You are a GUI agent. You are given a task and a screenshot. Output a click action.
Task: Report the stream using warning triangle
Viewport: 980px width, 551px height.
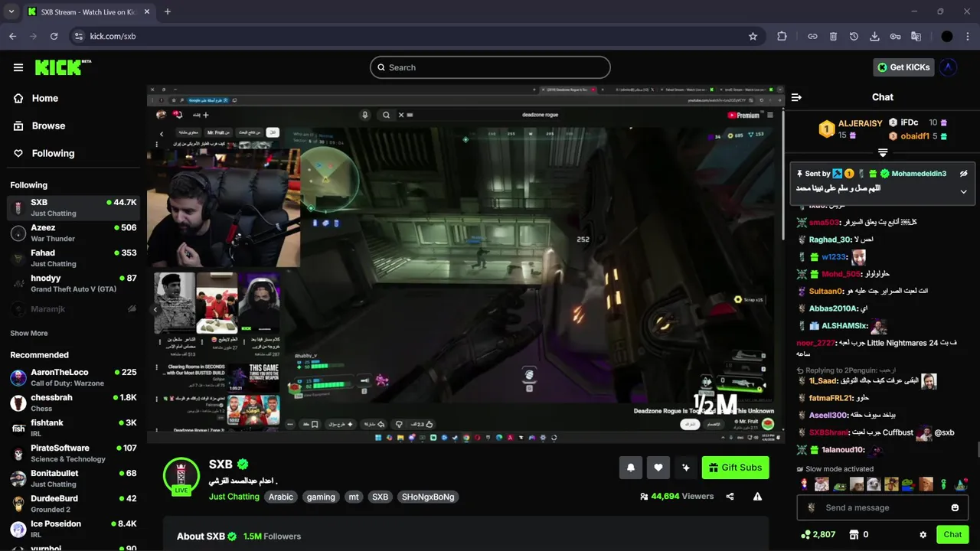[x=757, y=497]
